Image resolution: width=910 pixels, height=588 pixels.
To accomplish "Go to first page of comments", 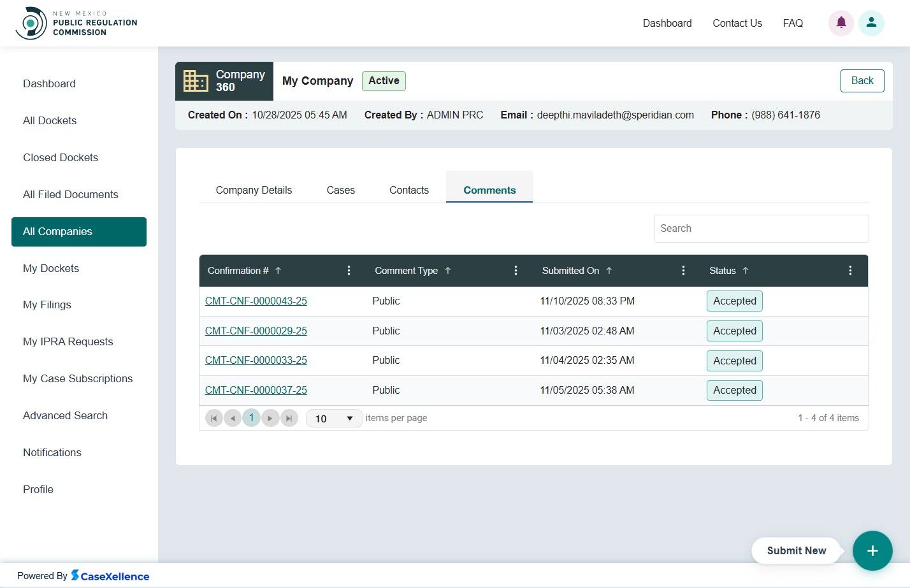I will 214,418.
